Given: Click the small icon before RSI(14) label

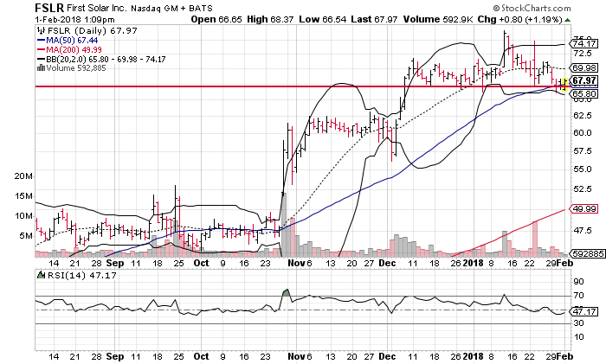Looking at the screenshot, I should pos(41,275).
